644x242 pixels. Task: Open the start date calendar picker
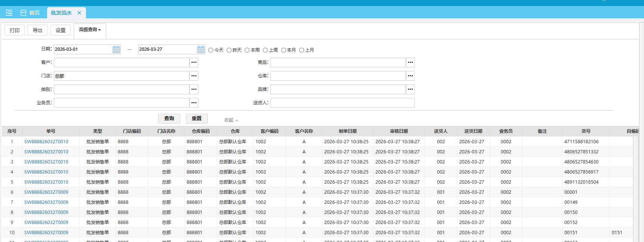[116, 49]
